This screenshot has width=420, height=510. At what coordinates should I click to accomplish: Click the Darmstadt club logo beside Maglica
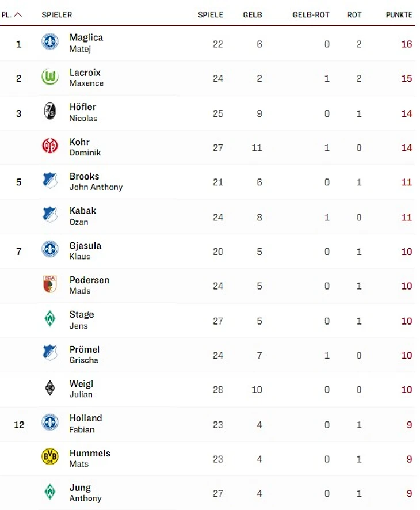tap(50, 42)
